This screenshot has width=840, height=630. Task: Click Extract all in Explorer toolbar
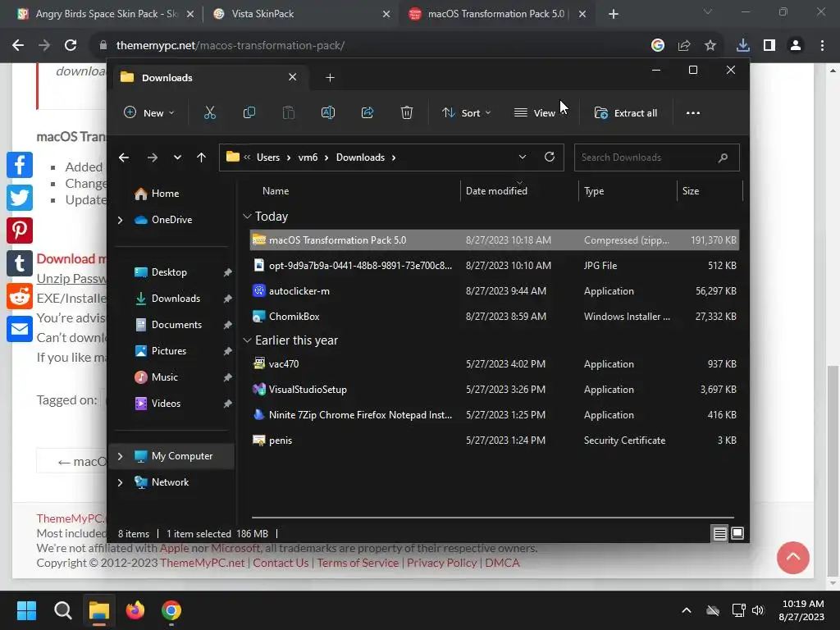[x=626, y=113]
